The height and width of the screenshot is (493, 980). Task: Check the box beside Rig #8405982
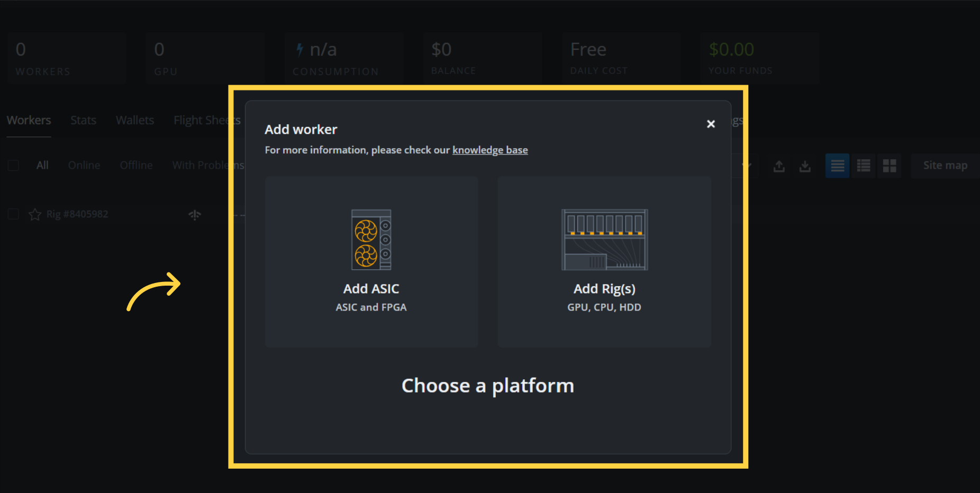click(13, 214)
